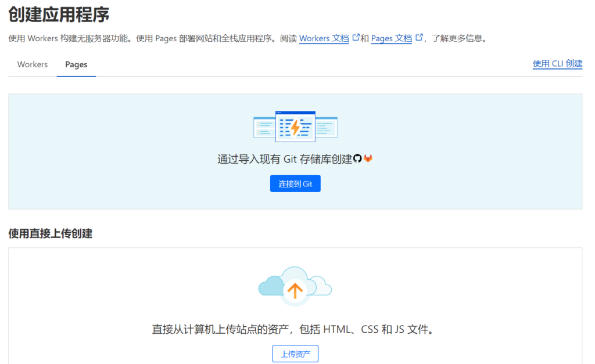Click the GitHub octocat icon
The width and height of the screenshot is (595, 364).
(x=357, y=158)
